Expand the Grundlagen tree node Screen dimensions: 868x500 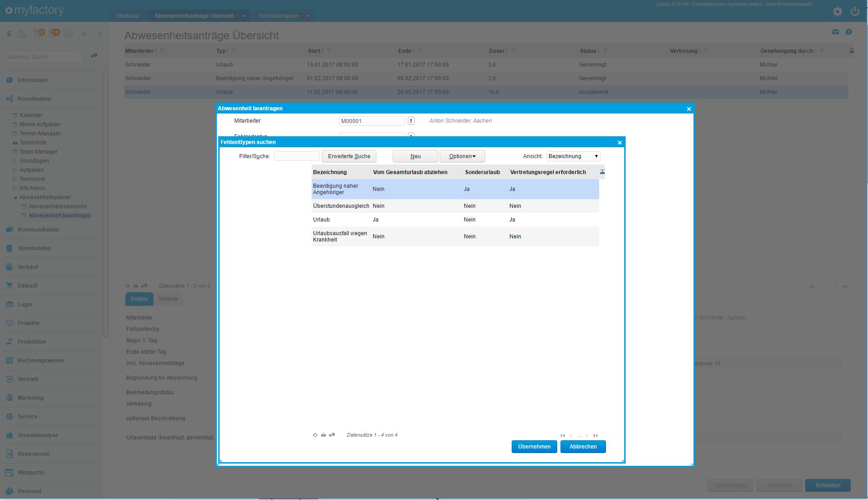(x=15, y=161)
